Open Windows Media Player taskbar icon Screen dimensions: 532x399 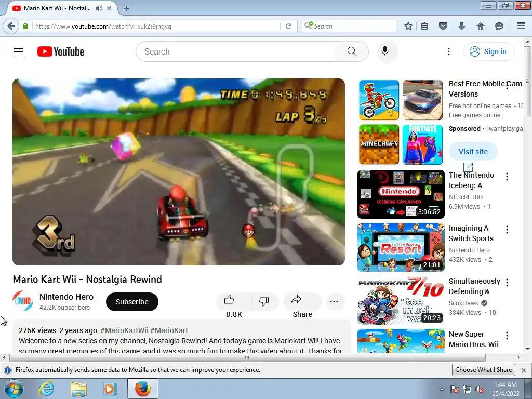tap(110, 389)
